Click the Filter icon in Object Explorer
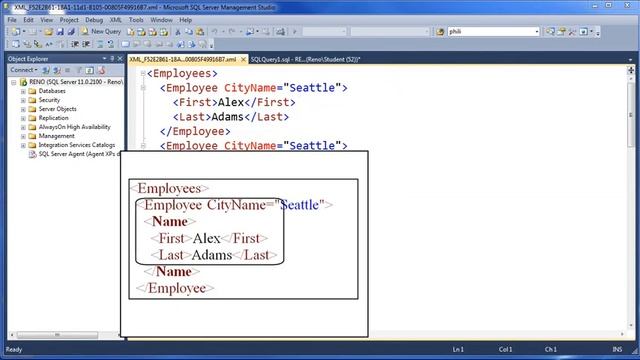640x360 pixels. coord(79,70)
